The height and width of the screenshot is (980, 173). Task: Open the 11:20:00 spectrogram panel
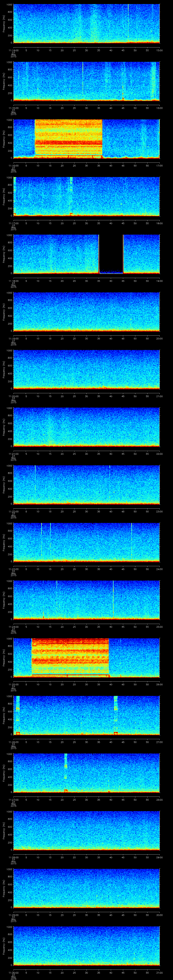pos(86,369)
